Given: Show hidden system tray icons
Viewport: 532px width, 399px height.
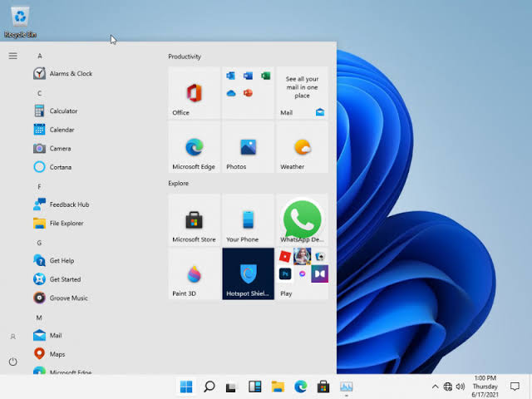Looking at the screenshot, I should click(x=435, y=387).
